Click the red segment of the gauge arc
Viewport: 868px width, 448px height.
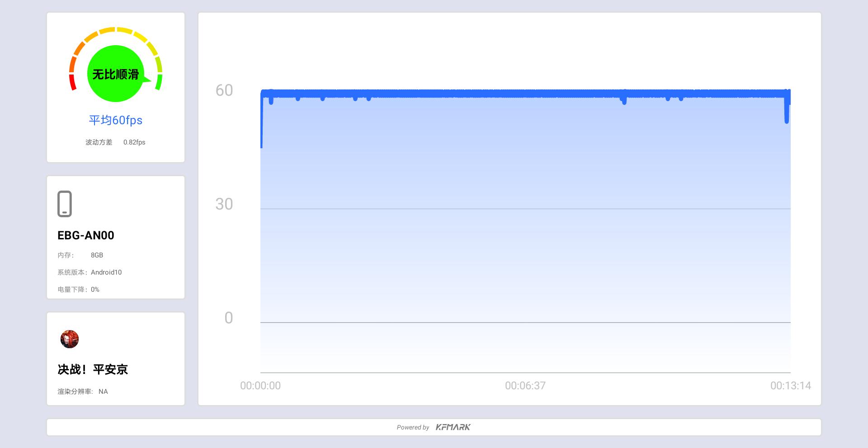72,82
